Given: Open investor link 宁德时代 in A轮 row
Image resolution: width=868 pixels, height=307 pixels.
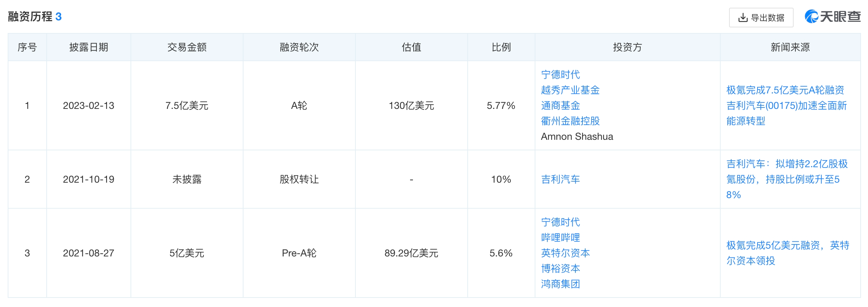Looking at the screenshot, I should point(560,74).
